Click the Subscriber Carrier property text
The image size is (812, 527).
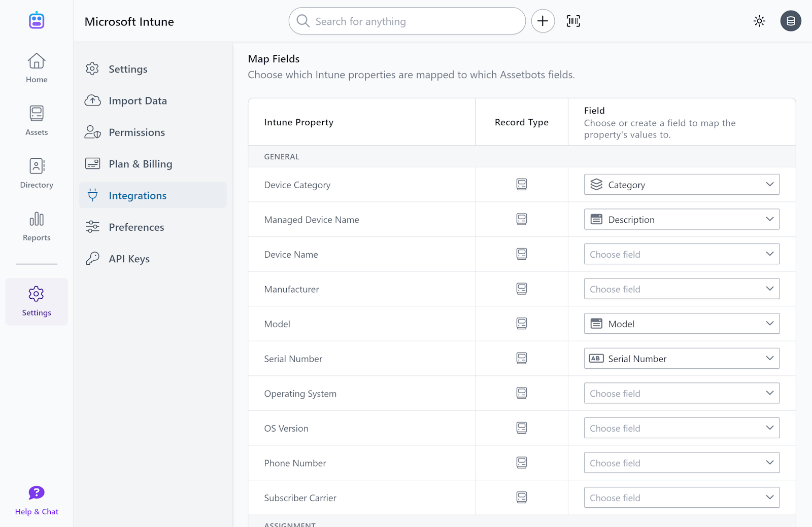pos(300,498)
